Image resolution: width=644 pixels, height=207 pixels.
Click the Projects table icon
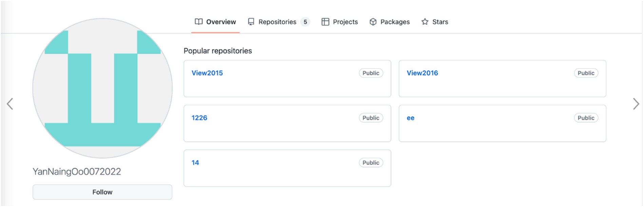(x=325, y=22)
